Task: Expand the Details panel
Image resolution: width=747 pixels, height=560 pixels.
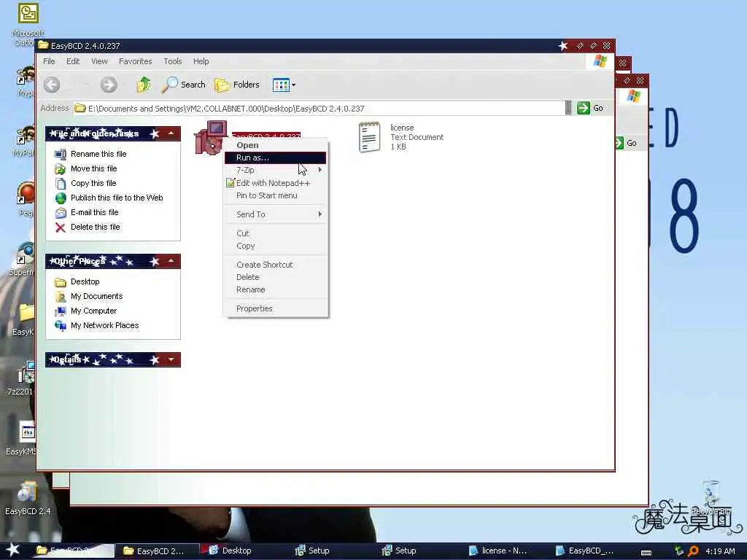Action: (x=171, y=359)
